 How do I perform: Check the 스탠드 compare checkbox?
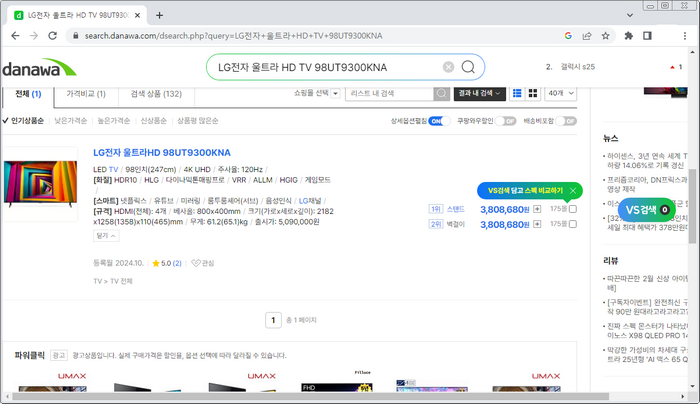click(x=573, y=209)
